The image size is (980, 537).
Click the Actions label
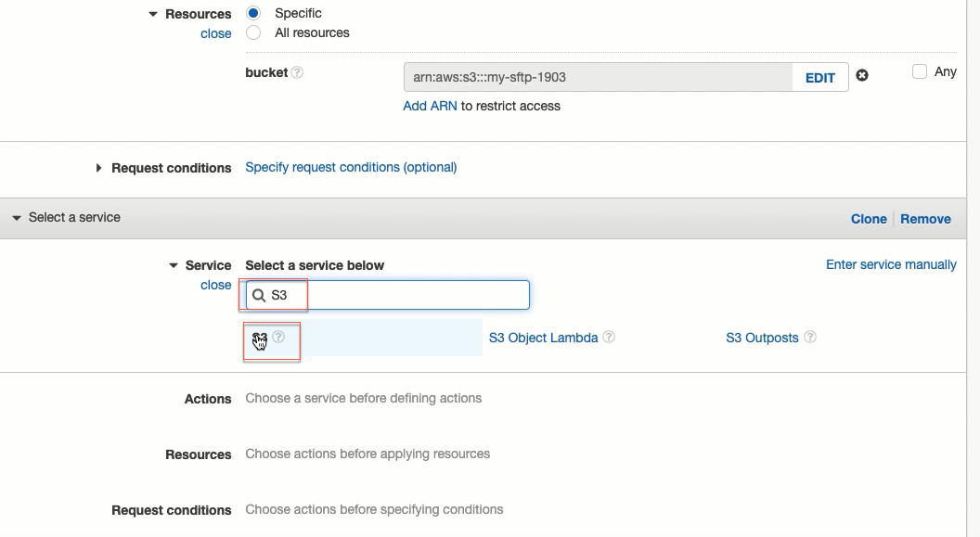coord(208,399)
